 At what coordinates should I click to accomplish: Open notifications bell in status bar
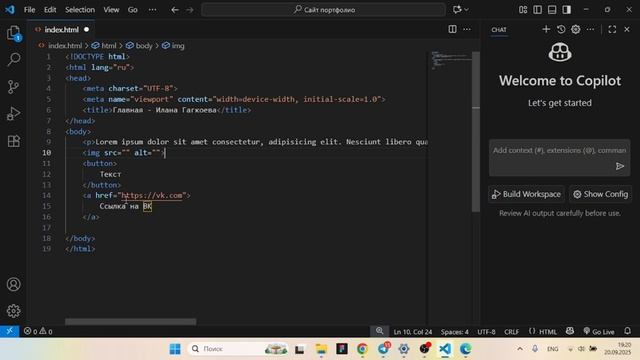627,331
